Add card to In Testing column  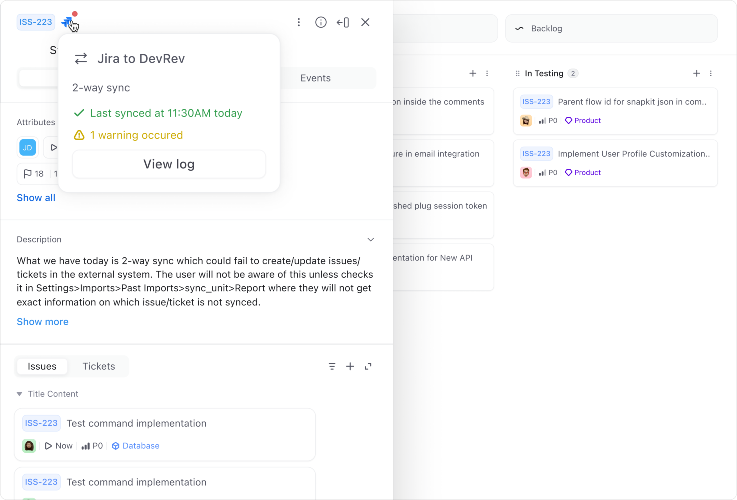[x=696, y=73]
